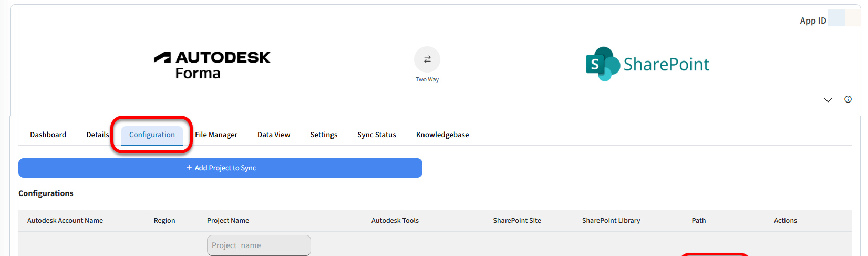The width and height of the screenshot is (868, 256).
Task: Click the Project_name input field
Action: 259,245
